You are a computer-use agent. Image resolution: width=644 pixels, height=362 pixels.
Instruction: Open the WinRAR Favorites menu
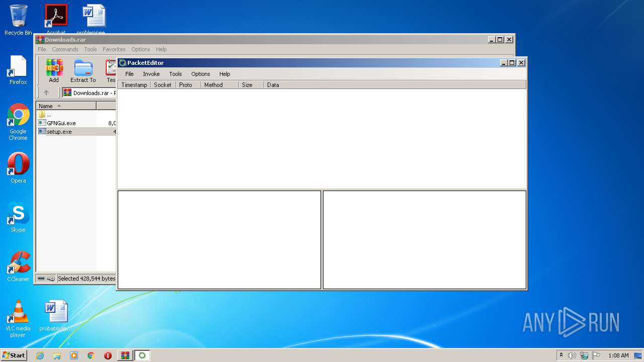(114, 49)
